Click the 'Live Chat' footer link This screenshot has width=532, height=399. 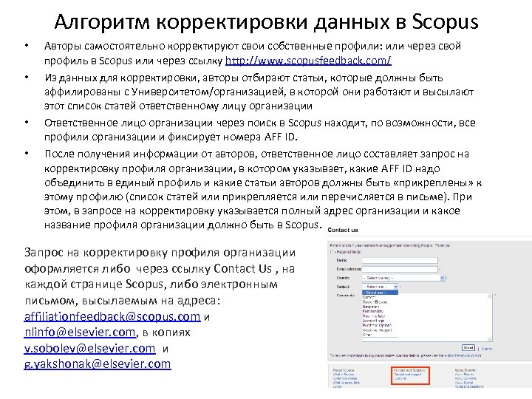click(400, 378)
